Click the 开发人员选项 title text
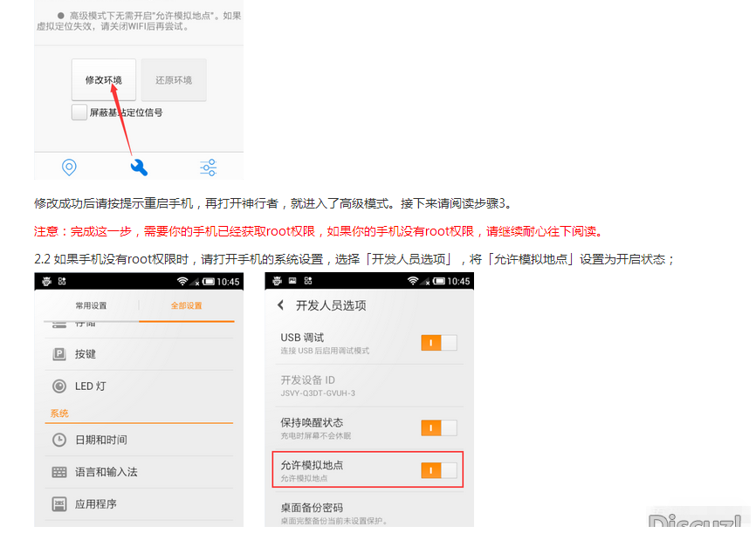This screenshot has width=756, height=547. [331, 305]
